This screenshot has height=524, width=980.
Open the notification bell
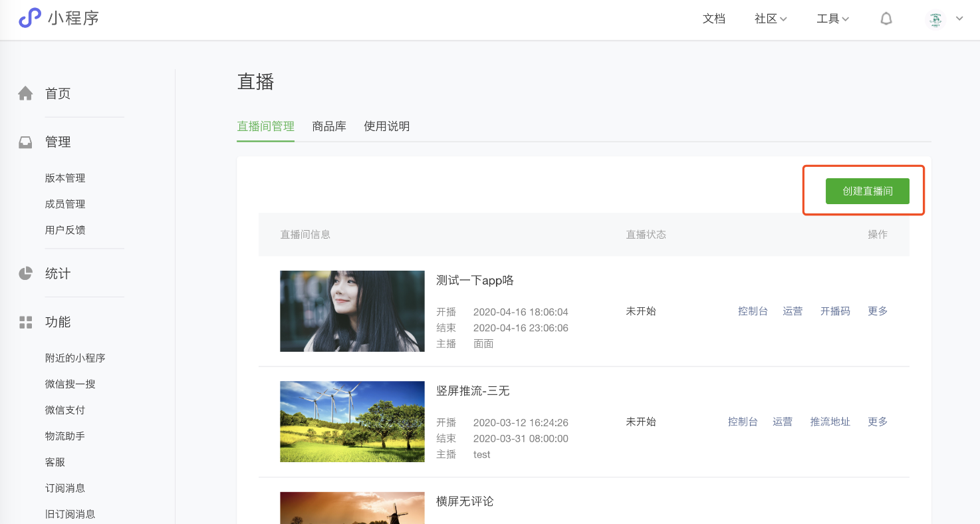(886, 19)
